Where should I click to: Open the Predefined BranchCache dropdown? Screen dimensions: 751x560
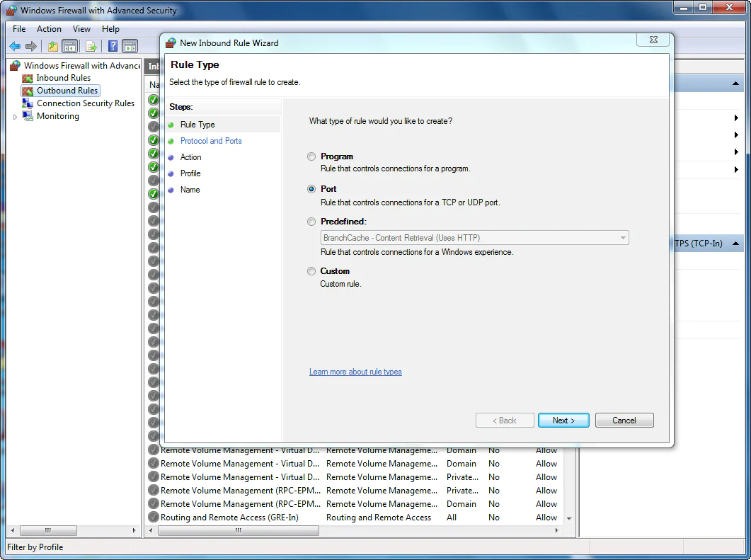pos(474,238)
